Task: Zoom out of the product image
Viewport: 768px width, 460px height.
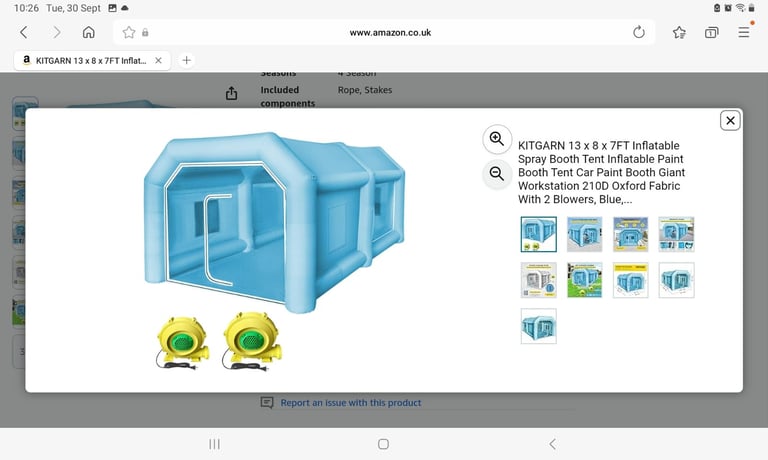Action: pyautogui.click(x=497, y=174)
